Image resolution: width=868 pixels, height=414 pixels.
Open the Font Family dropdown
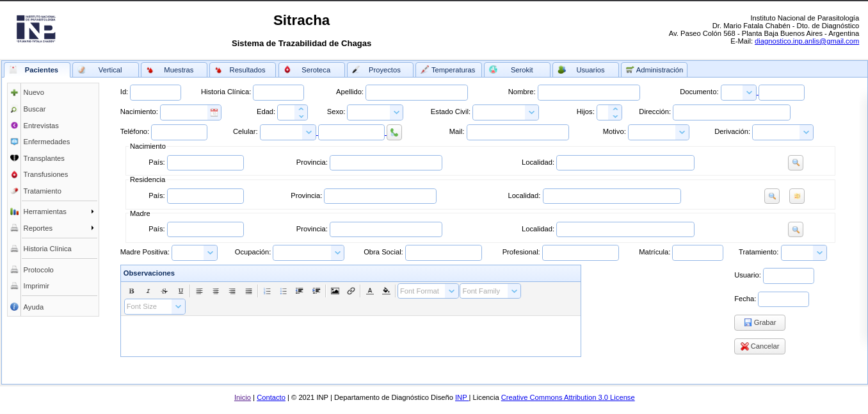514,291
